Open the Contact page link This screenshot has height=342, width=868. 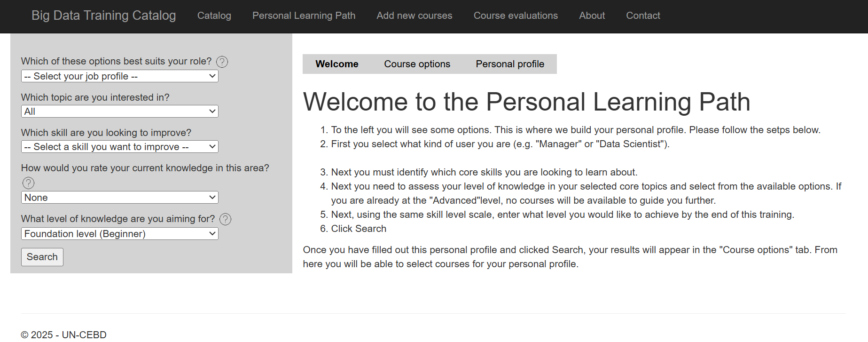point(643,16)
